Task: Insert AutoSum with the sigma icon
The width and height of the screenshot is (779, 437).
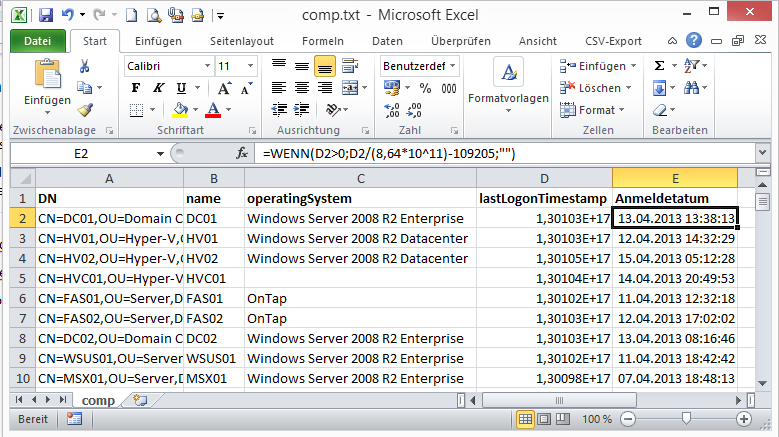Action: pos(659,66)
